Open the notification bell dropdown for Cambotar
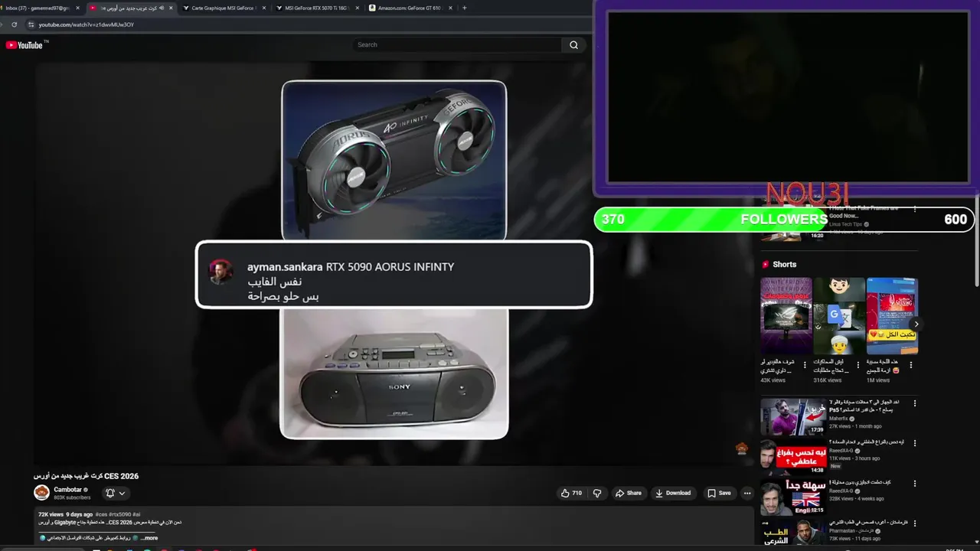Screen dimensions: 980x551 [115, 494]
